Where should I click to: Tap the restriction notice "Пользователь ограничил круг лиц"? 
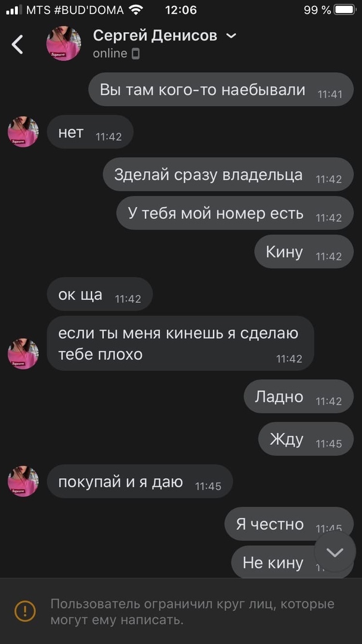pyautogui.click(x=192, y=611)
